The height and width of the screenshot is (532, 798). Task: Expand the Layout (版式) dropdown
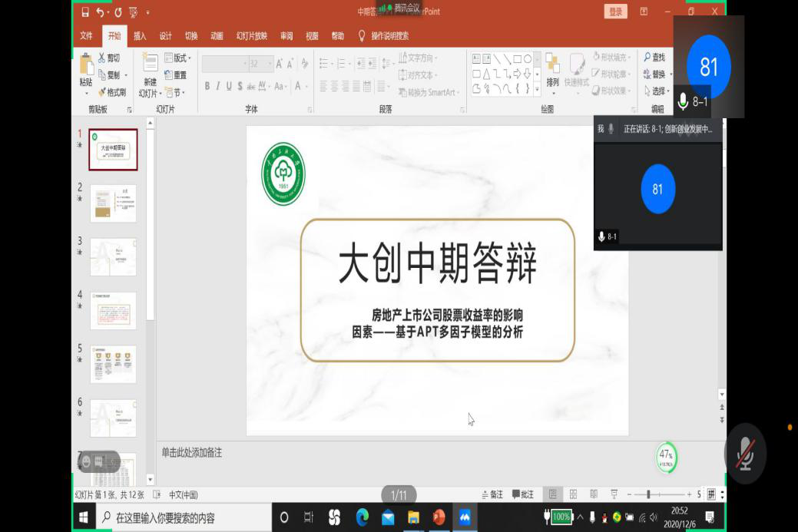177,58
